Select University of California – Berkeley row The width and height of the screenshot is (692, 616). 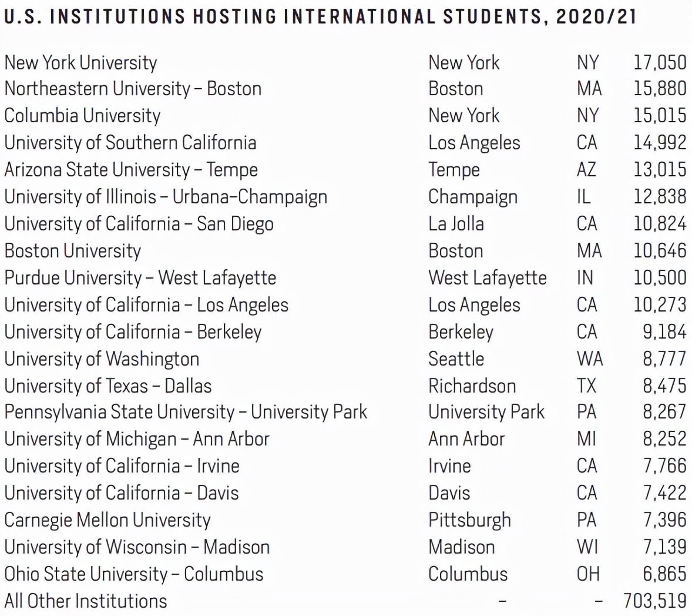(133, 332)
